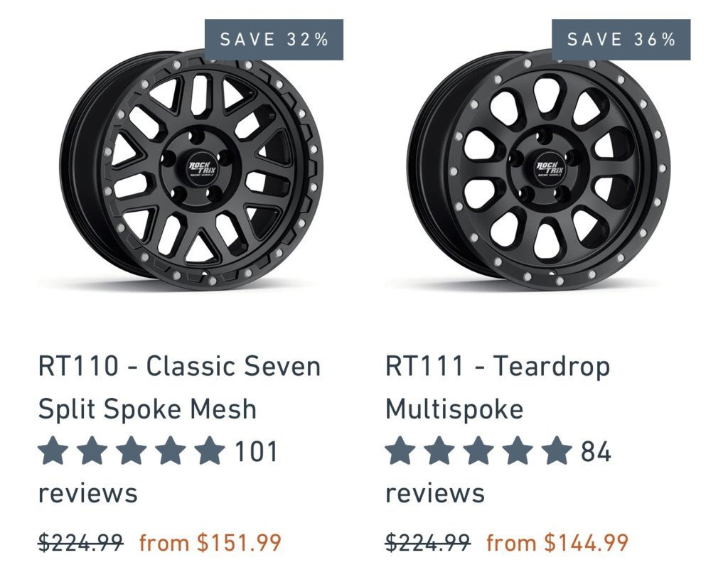Click first star of RT111 rating
Viewport: 728px width, 577px height.
point(401,451)
